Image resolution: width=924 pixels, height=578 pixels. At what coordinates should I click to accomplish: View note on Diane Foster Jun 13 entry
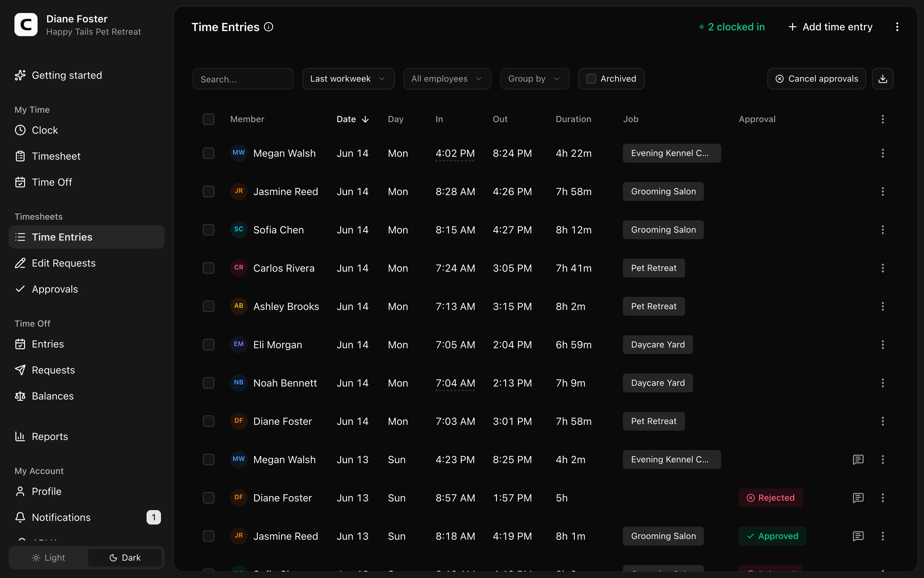click(x=858, y=498)
